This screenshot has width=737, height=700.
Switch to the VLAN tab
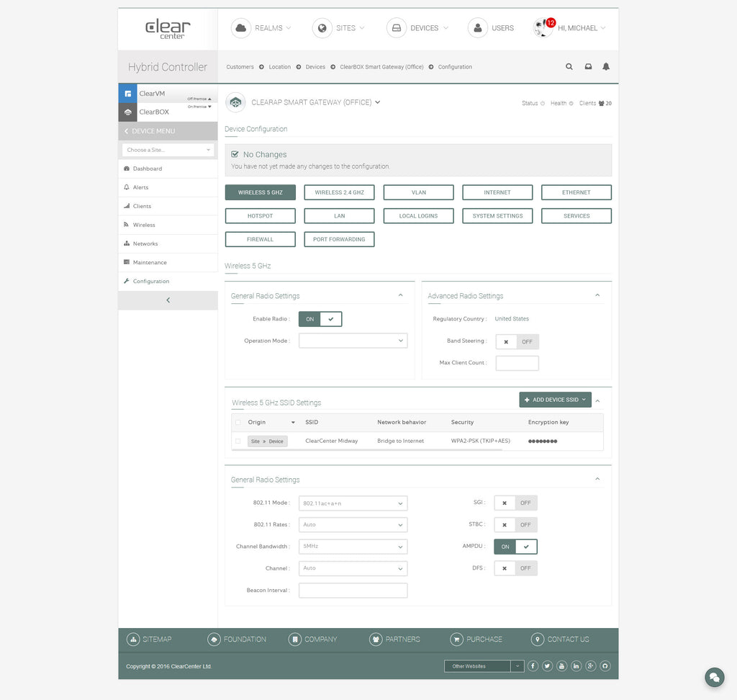(418, 192)
